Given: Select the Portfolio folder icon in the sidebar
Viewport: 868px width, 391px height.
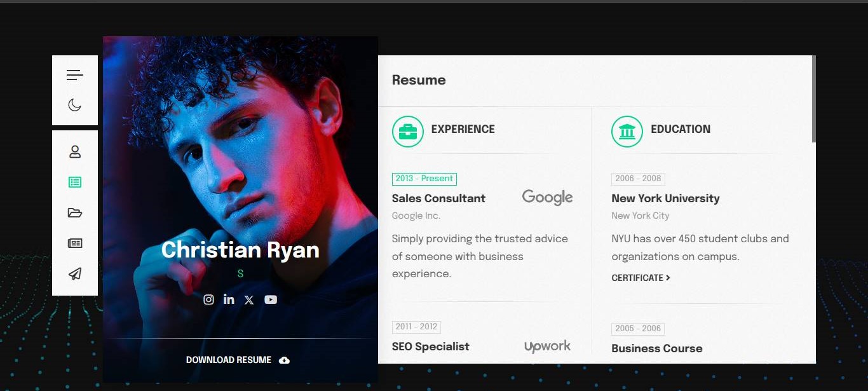Looking at the screenshot, I should [75, 212].
